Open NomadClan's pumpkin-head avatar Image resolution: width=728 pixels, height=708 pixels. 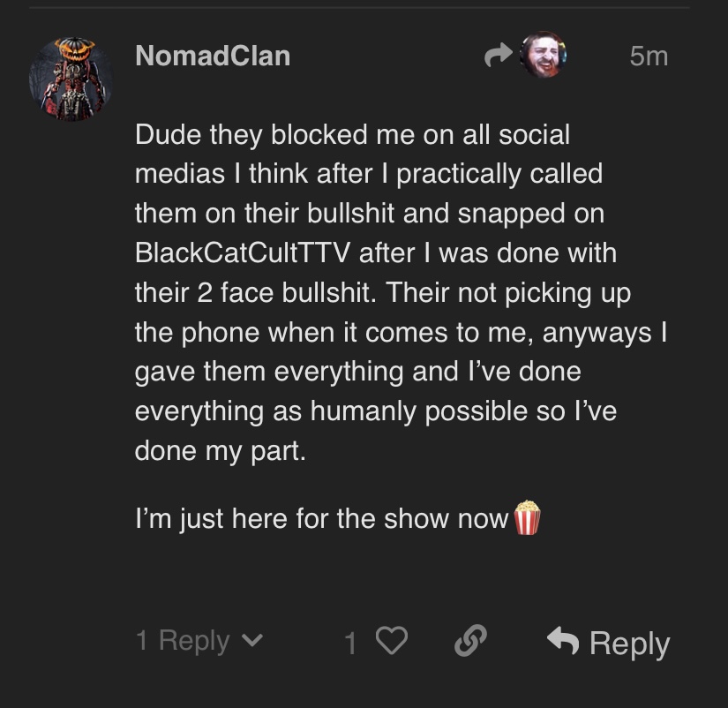71,79
